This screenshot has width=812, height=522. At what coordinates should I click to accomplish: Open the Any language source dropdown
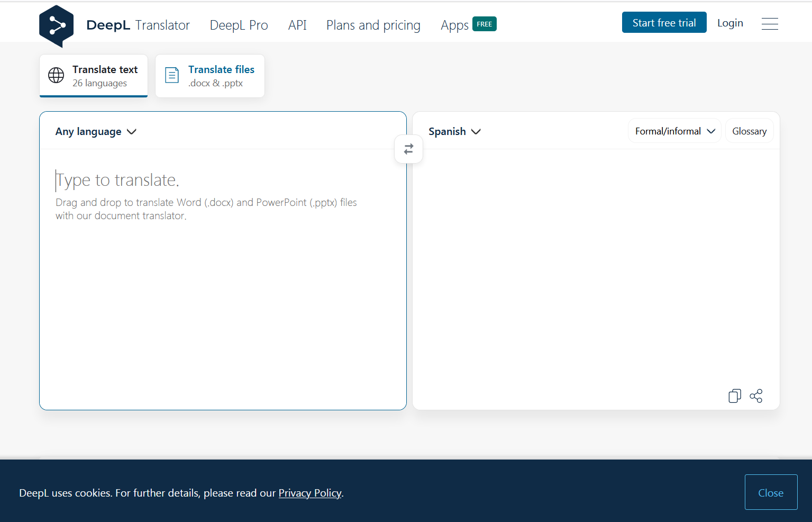96,132
